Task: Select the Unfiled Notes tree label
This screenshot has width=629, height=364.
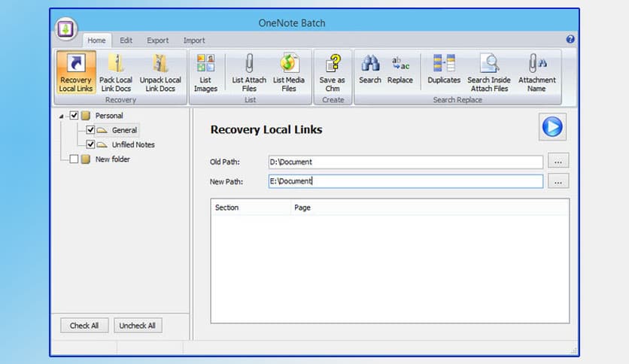Action: coord(133,144)
